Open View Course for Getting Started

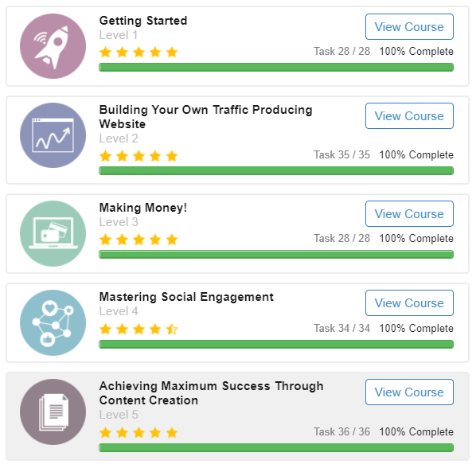[409, 27]
